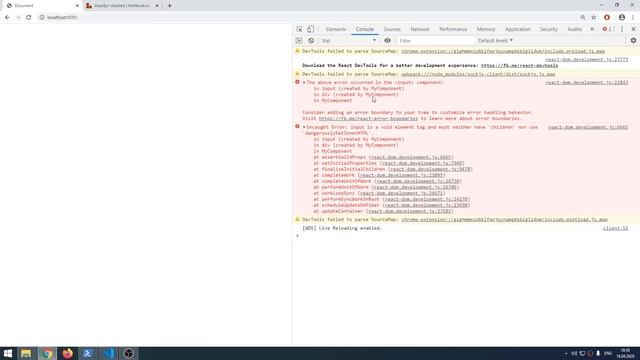640x360 pixels.
Task: Open source link beside 'above error occurred'
Action: point(587,82)
